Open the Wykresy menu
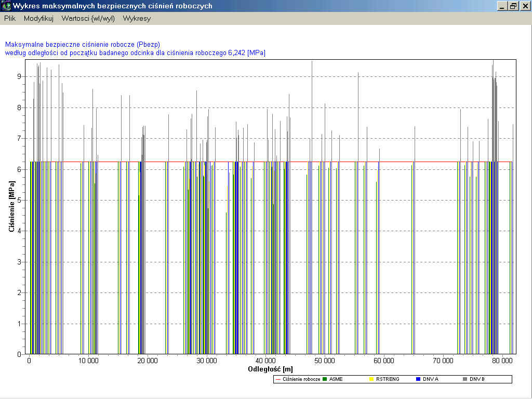The image size is (532, 399). 137,18
